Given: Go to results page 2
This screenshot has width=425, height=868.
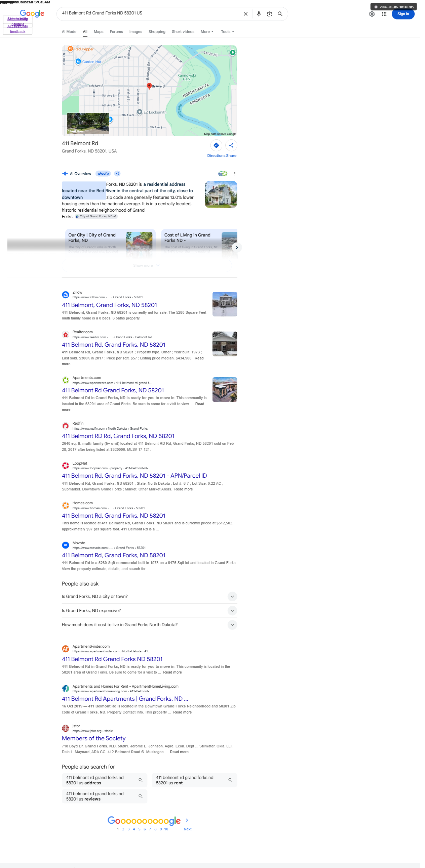Looking at the screenshot, I should (x=123, y=829).
